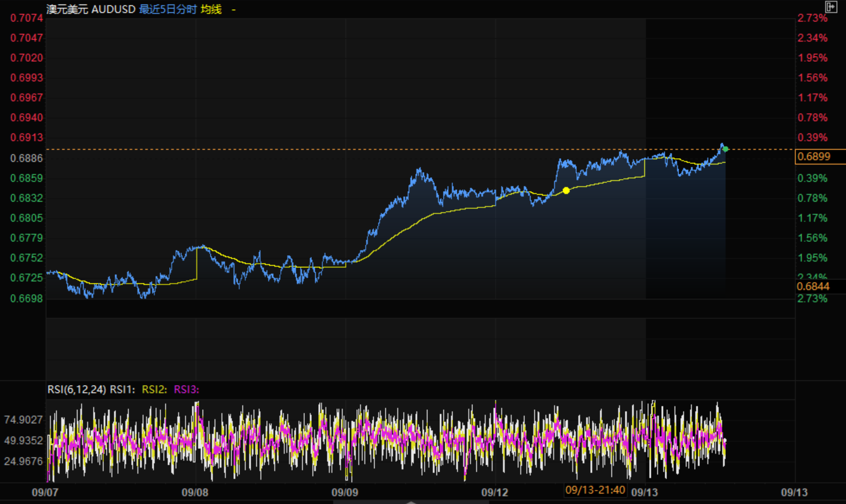Click the 0.6967 price axis label
The height and width of the screenshot is (504, 846).
pyautogui.click(x=27, y=98)
